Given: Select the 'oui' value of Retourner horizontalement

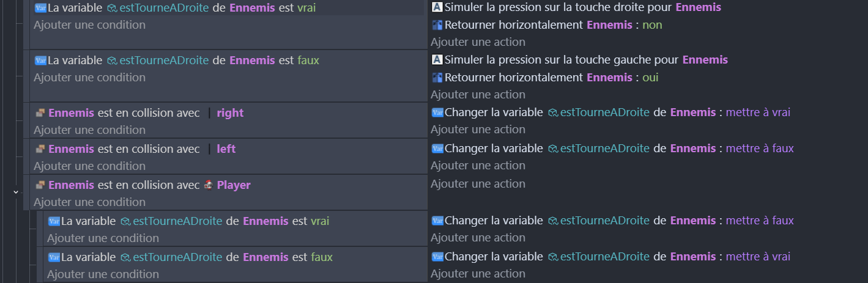Looking at the screenshot, I should tap(650, 78).
